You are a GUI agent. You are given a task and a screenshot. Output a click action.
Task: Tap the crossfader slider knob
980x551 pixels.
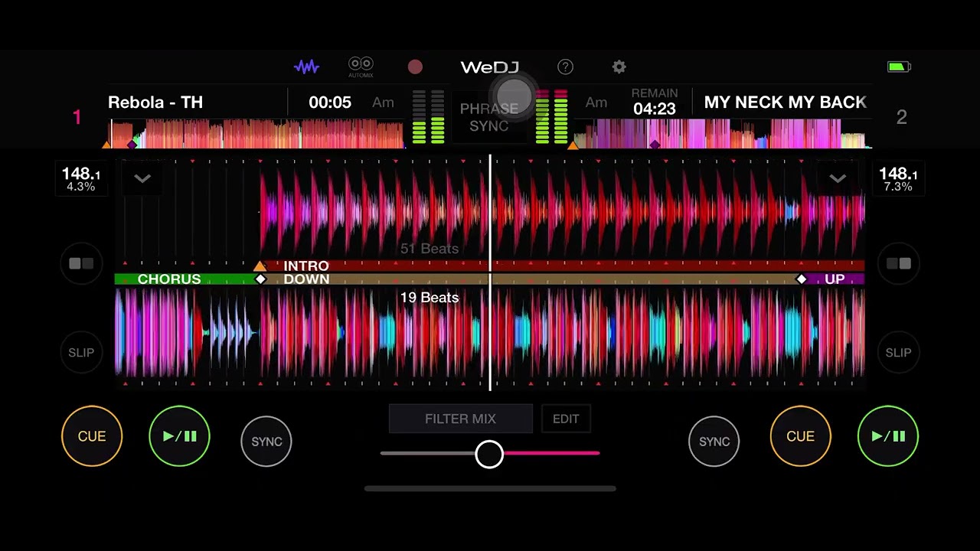pos(489,454)
